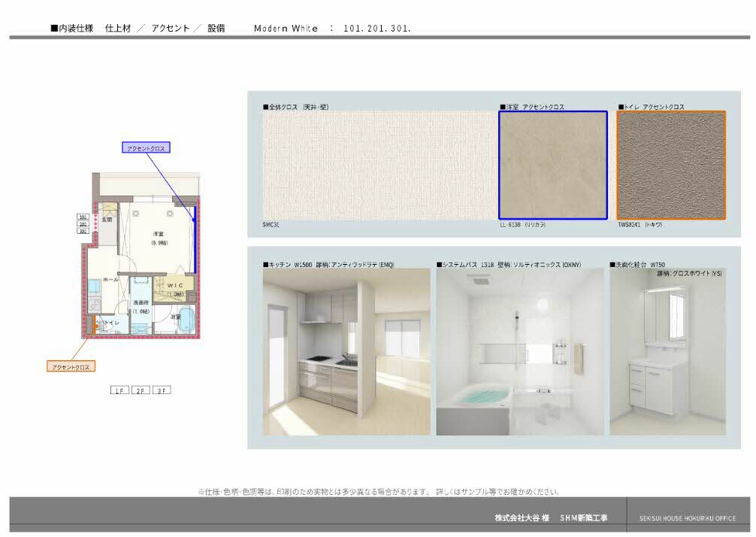Open the システムバス 1318 bathroom image
Screen dimensions: 756x537
click(x=519, y=352)
